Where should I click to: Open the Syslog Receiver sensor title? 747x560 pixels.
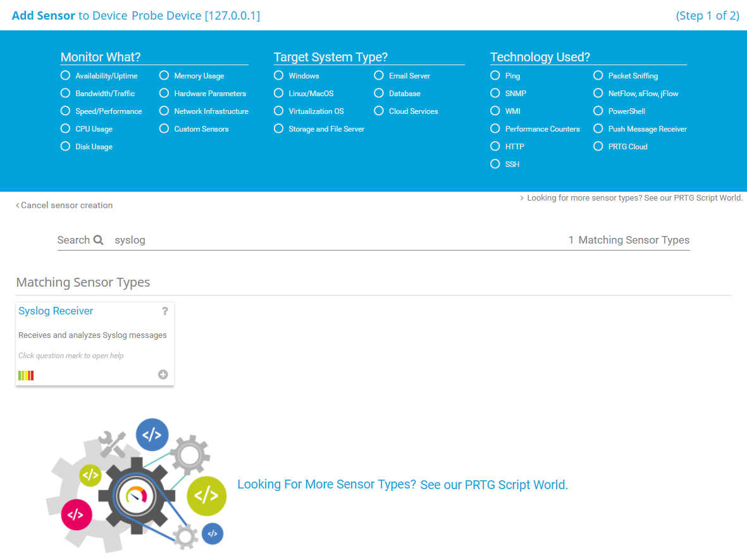click(56, 311)
